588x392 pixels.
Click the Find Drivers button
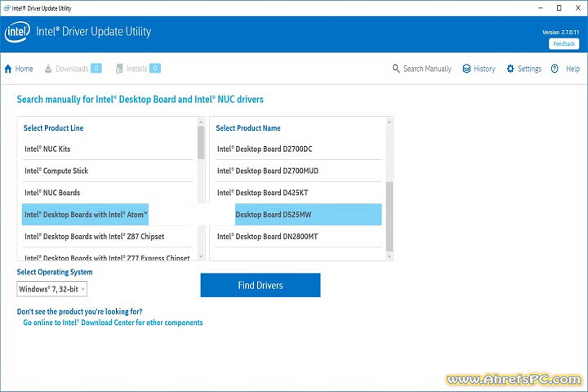pos(261,285)
